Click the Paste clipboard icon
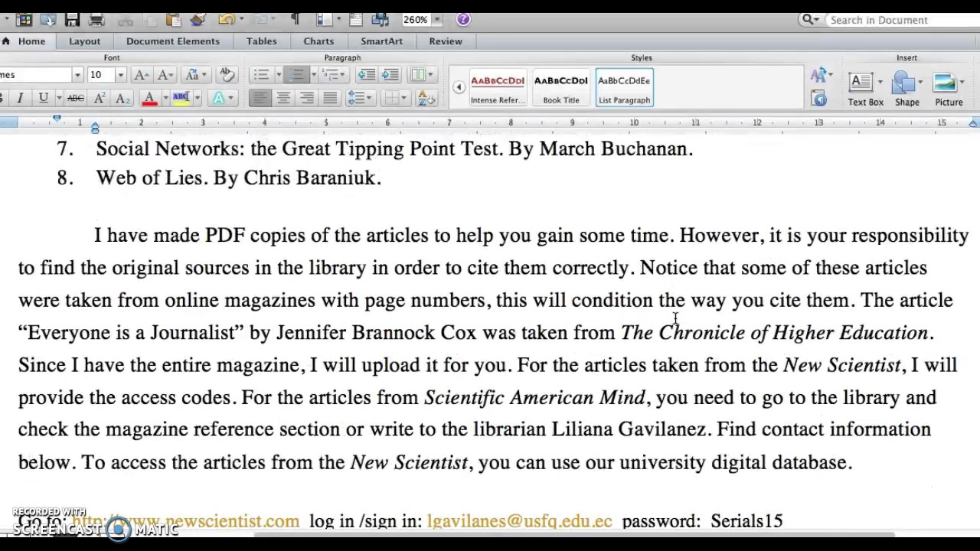Image resolution: width=980 pixels, height=551 pixels. click(172, 20)
